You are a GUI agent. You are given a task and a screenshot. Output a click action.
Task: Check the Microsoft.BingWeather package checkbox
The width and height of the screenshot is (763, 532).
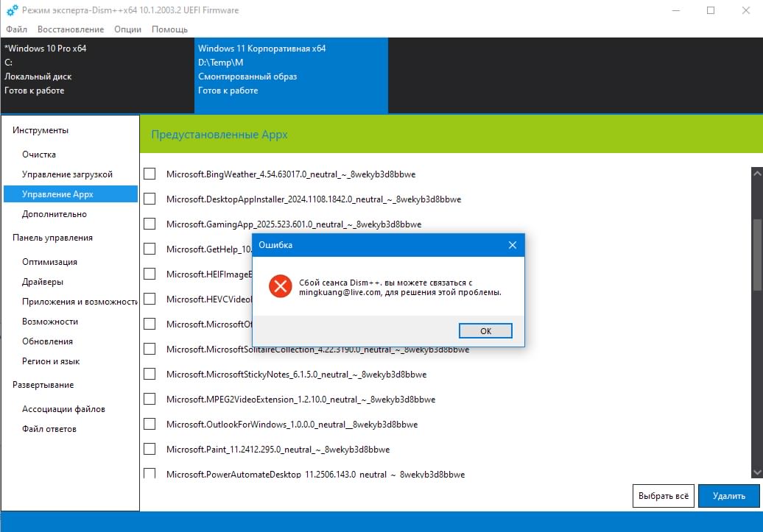click(x=150, y=174)
